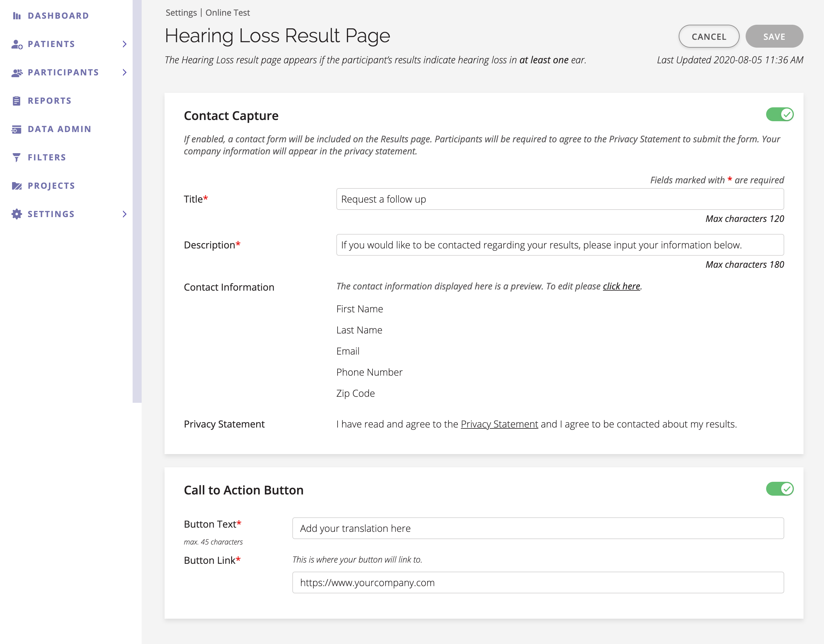Screen dimensions: 824x644
Task: Click the sidebar vertical scrollbar
Action: (x=137, y=201)
